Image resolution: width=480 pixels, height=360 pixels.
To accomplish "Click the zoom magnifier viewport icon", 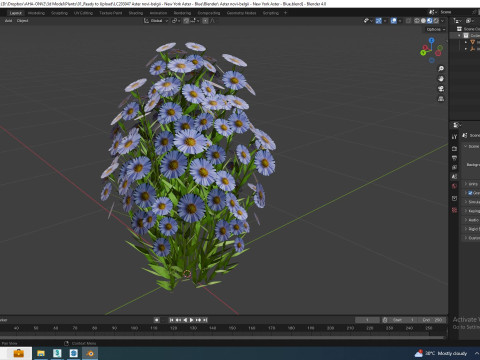I will [441, 69].
